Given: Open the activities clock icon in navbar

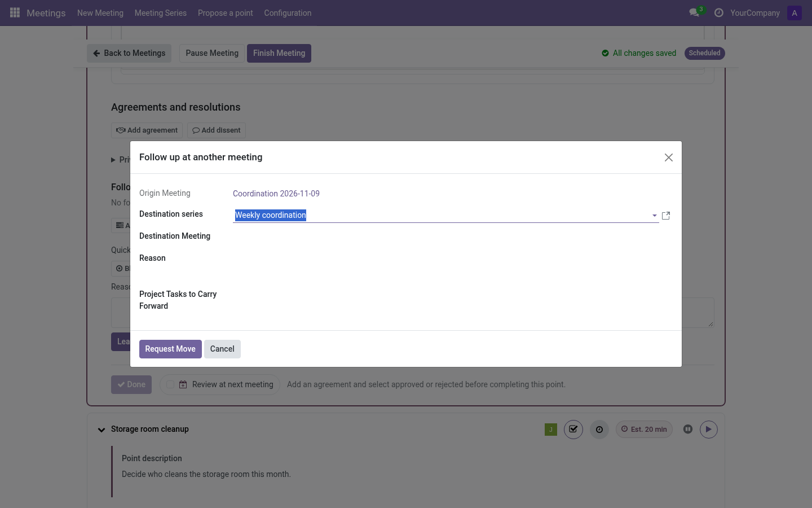Looking at the screenshot, I should pyautogui.click(x=718, y=12).
